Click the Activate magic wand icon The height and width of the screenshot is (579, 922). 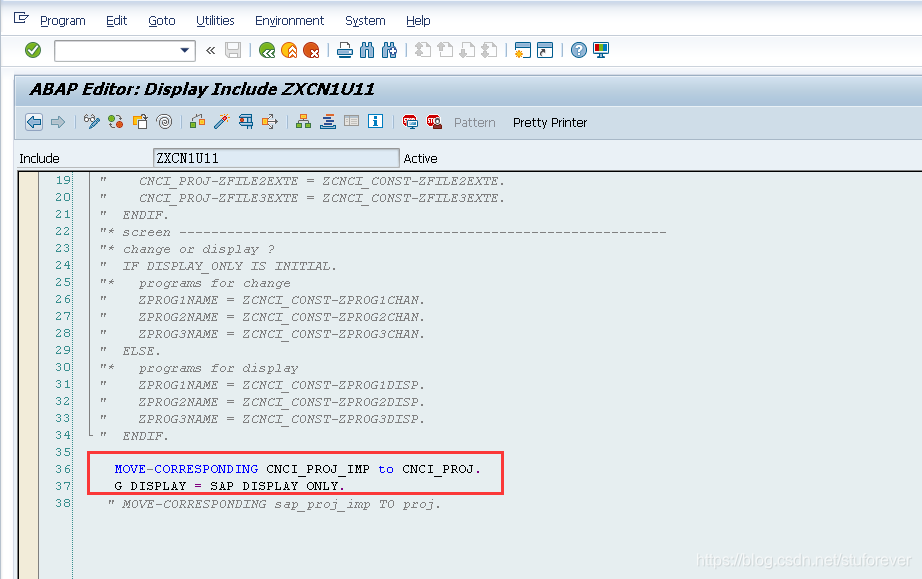222,122
